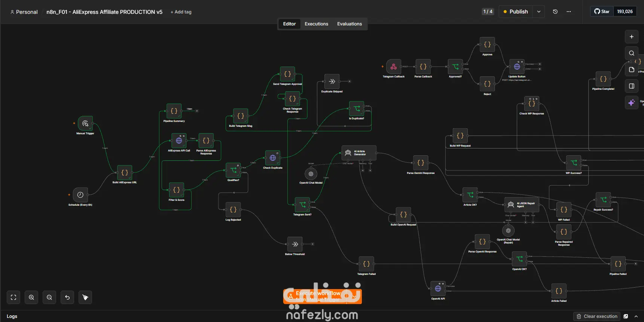
Task: Open the Qualifies? node
Action: (x=233, y=170)
